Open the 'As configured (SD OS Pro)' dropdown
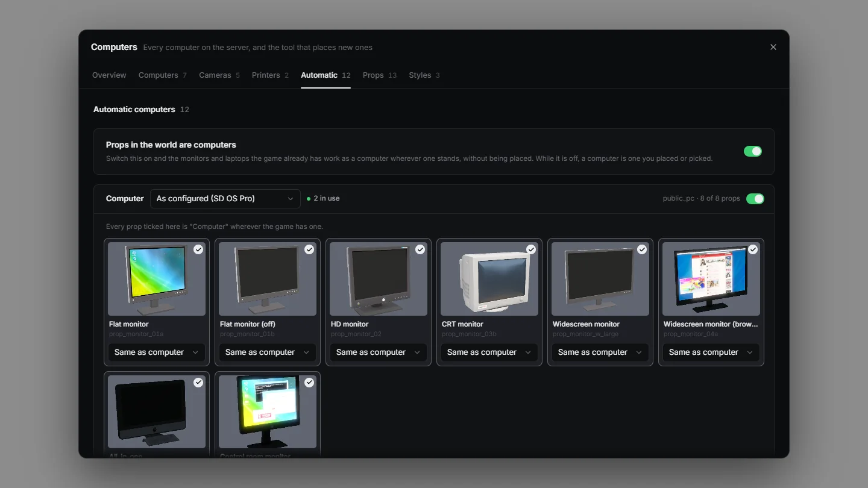Screen dimensions: 868x488 coord(225,199)
